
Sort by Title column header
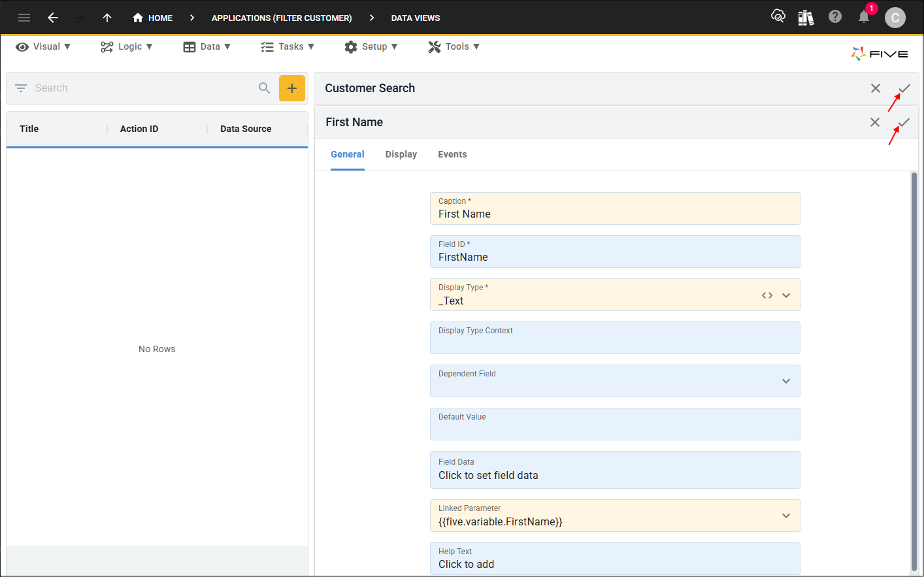click(x=29, y=129)
